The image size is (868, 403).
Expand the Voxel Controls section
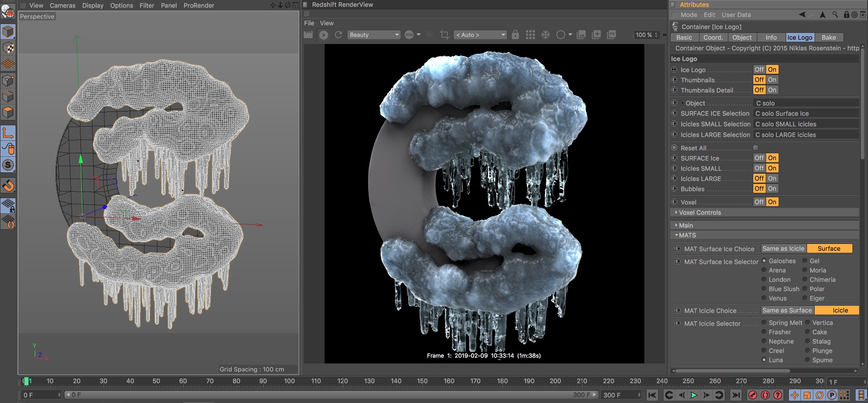(699, 212)
